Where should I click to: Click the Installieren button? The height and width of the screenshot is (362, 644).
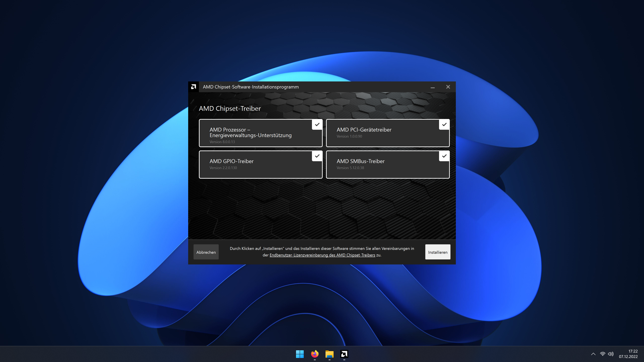[x=438, y=252]
